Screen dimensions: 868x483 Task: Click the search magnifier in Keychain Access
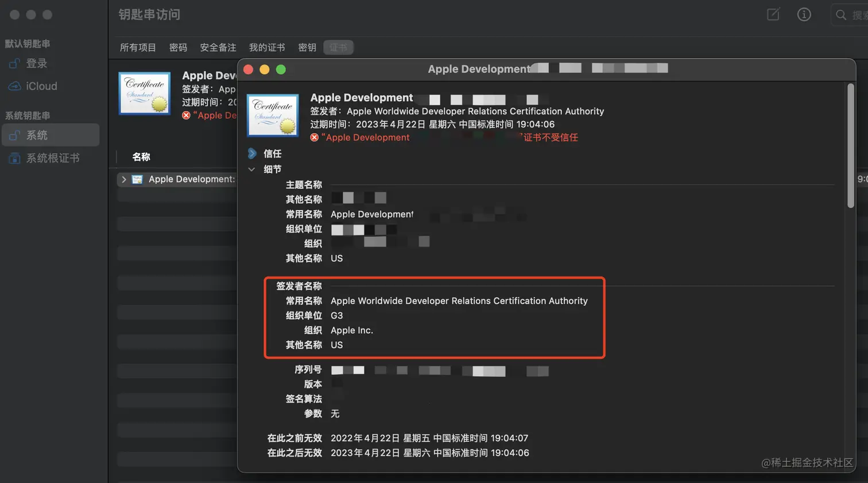pyautogui.click(x=841, y=15)
